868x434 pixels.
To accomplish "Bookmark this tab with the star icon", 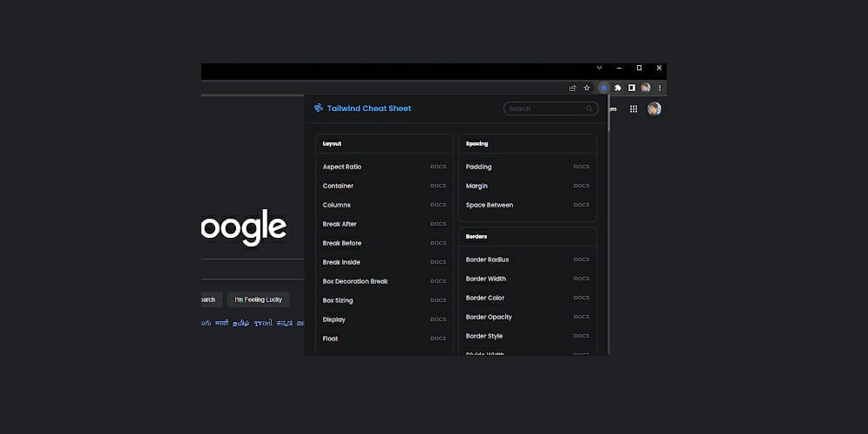I will click(x=587, y=88).
